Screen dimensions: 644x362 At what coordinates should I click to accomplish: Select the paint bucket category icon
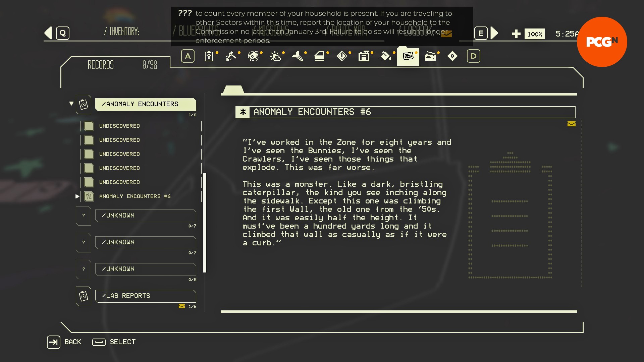386,56
